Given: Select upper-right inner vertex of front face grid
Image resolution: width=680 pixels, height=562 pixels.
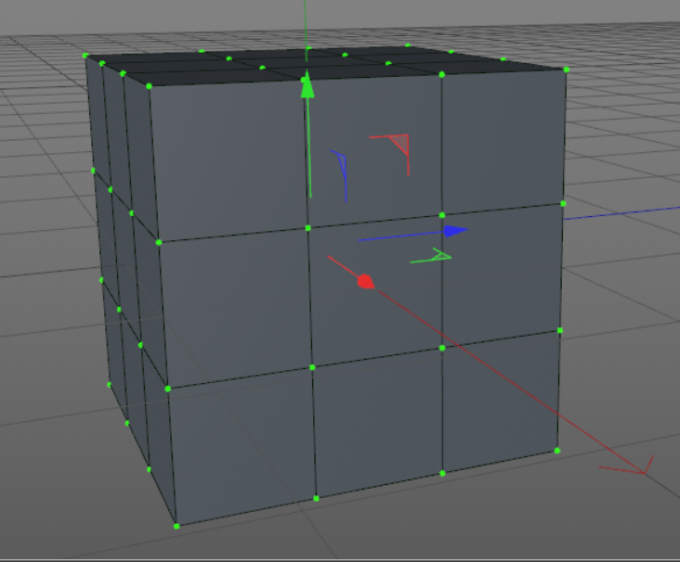Looking at the screenshot, I should [442, 215].
